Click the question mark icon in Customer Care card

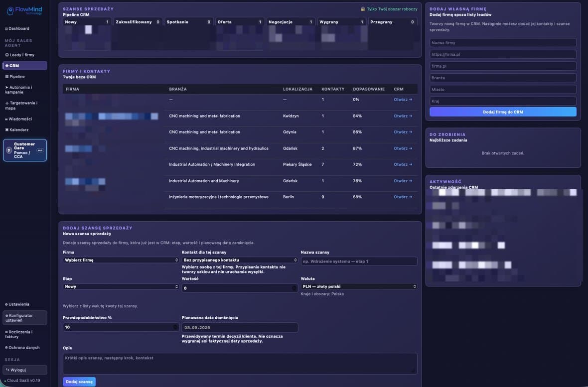coord(9,150)
